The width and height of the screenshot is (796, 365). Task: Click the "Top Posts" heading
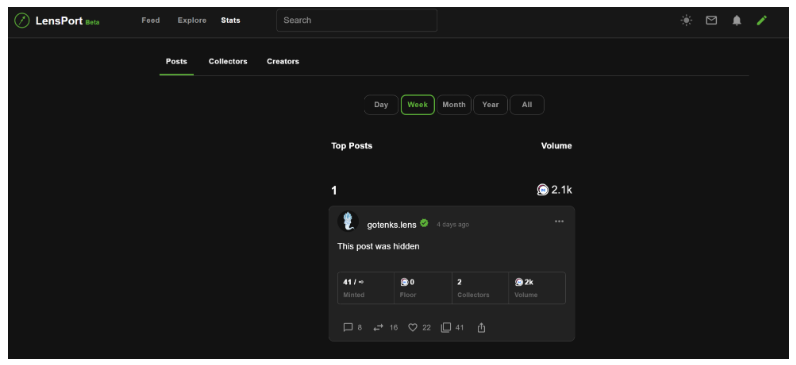tap(352, 146)
